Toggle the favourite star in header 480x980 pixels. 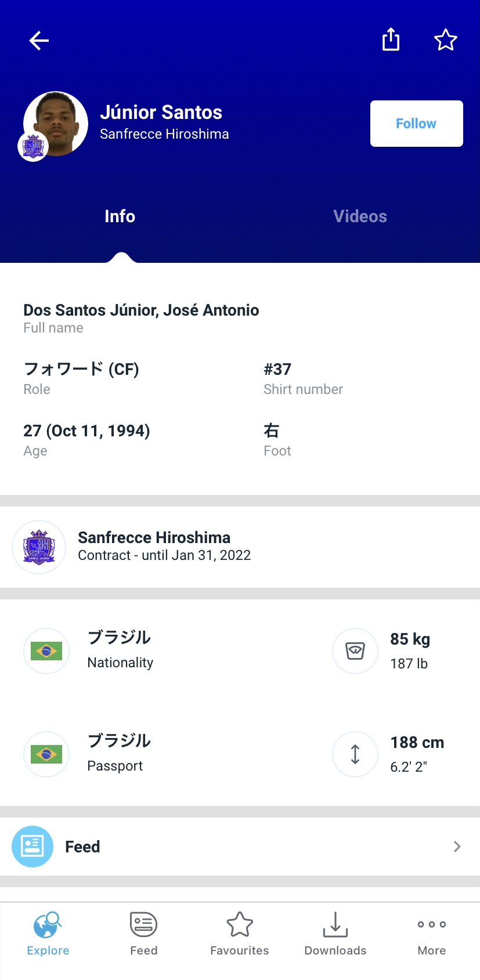click(446, 40)
